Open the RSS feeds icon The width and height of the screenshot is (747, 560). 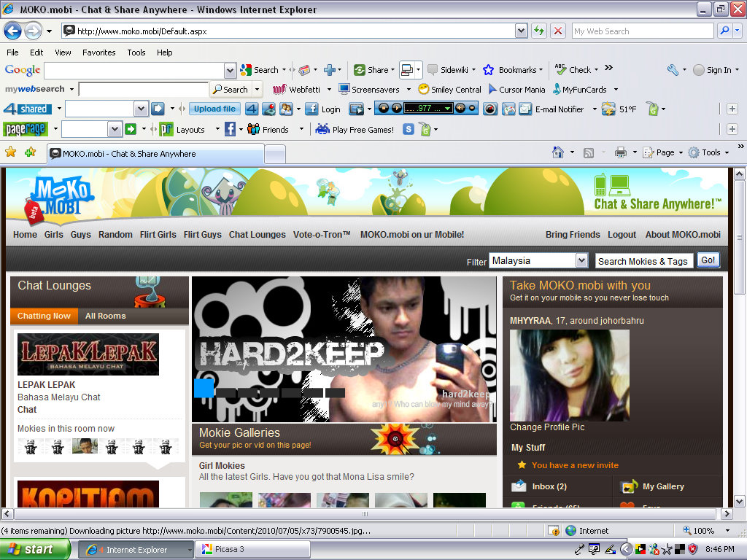[589, 153]
